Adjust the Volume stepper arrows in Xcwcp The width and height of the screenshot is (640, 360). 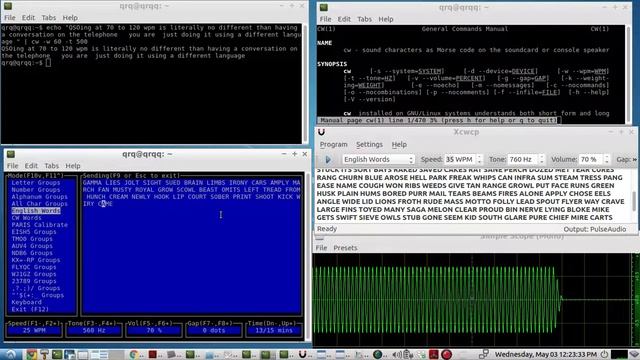(x=607, y=159)
